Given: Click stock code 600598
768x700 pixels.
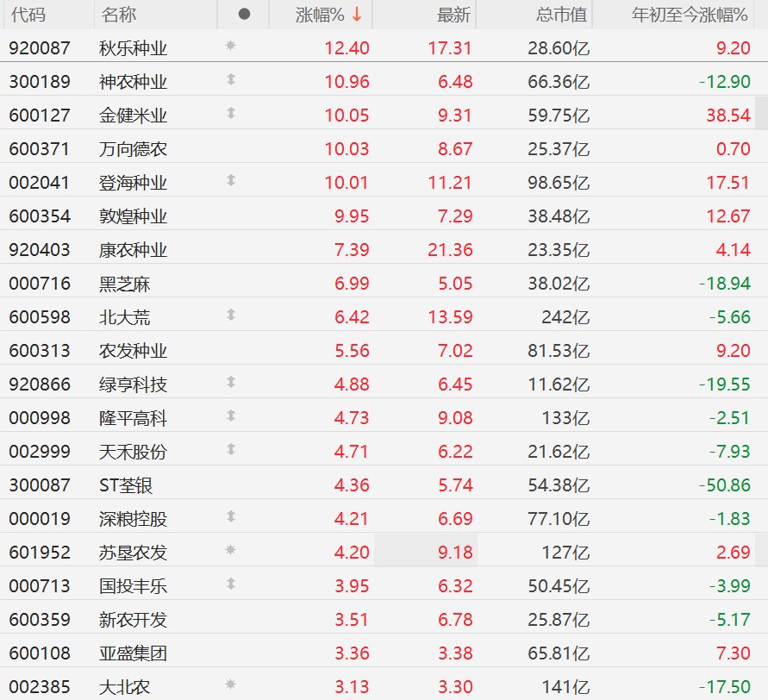Looking at the screenshot, I should click(40, 317).
